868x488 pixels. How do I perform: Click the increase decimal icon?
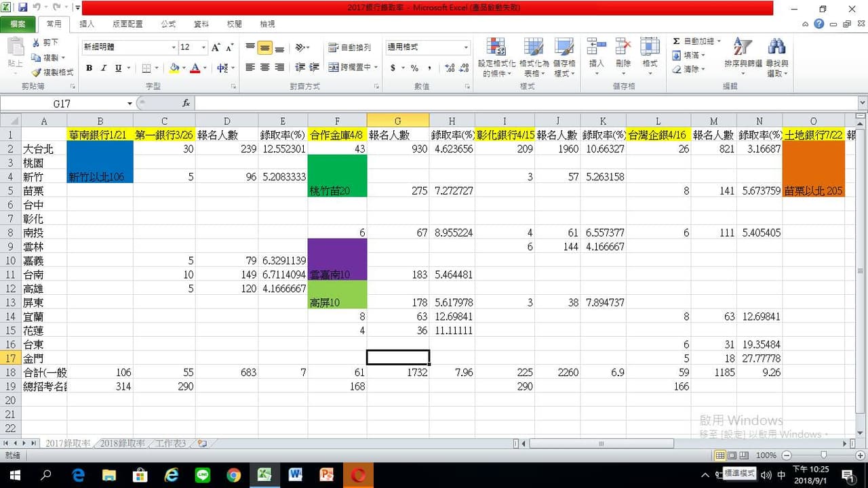[450, 68]
